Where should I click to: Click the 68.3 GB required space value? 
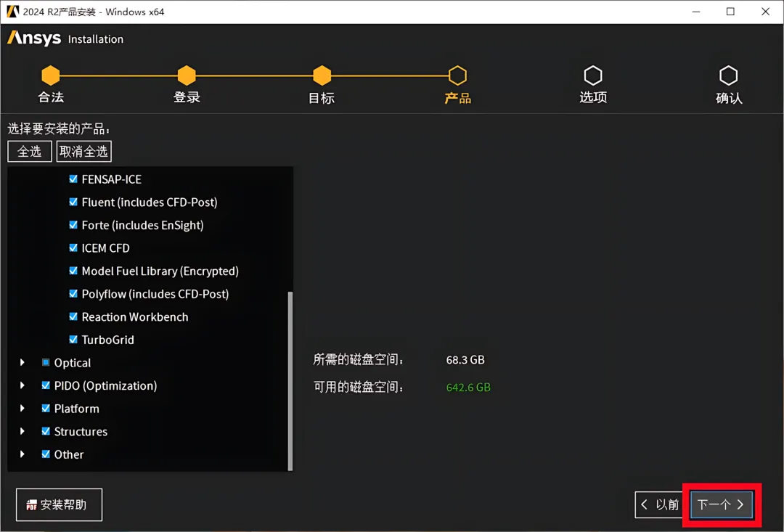465,360
